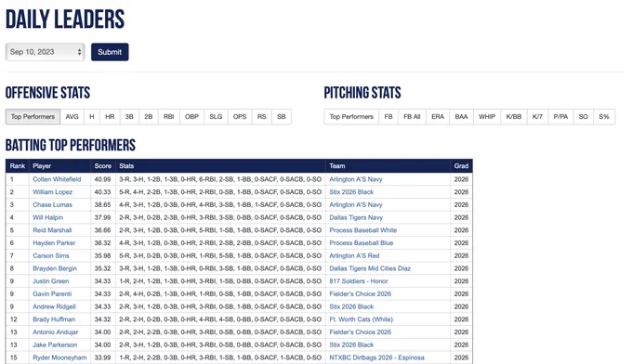The height and width of the screenshot is (364, 632).
Task: Open Process Baseball Blue team link
Action: [362, 243]
